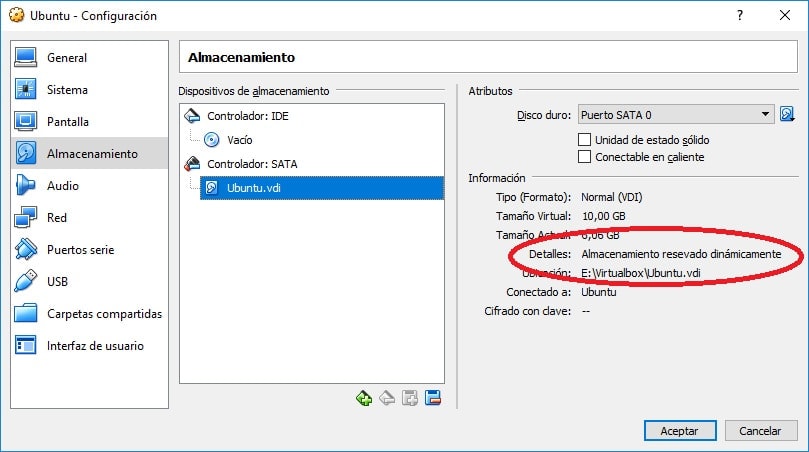809x452 pixels.
Task: Click the add storage attachment icon
Action: [410, 398]
